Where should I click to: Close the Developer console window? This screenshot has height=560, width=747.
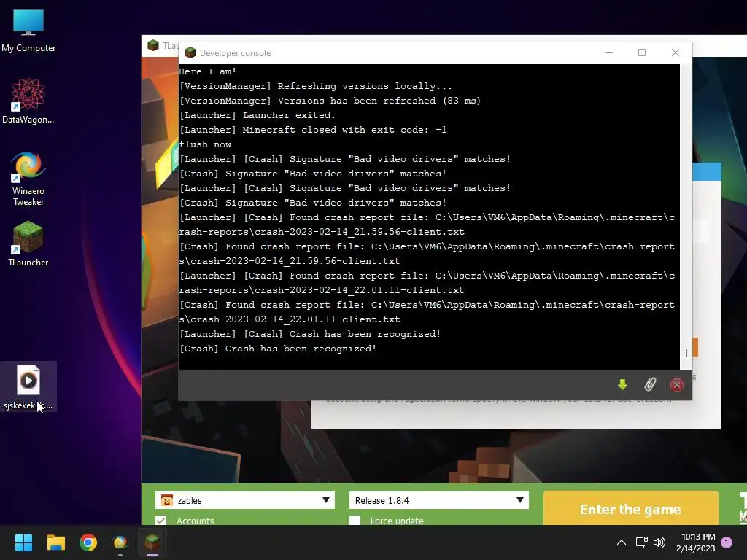(x=675, y=52)
